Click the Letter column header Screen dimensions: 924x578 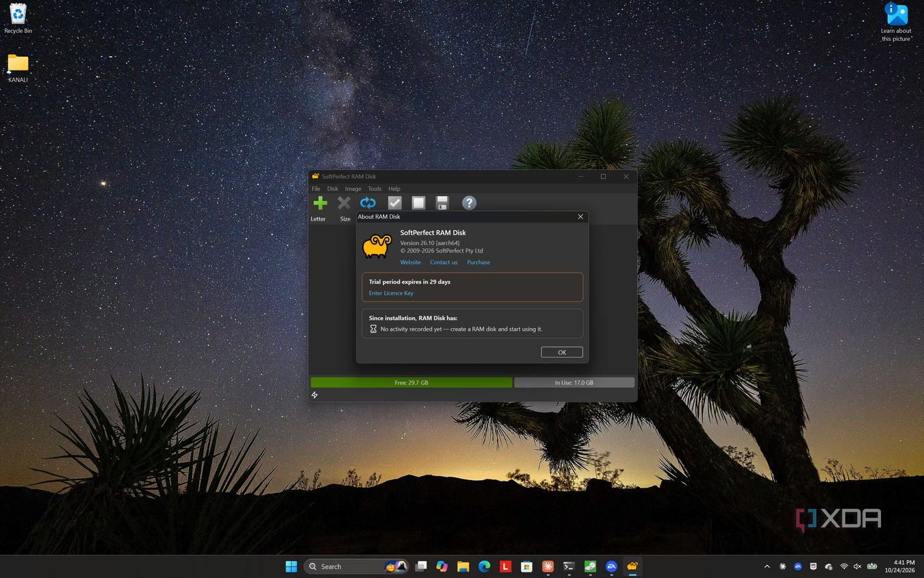[x=318, y=219]
